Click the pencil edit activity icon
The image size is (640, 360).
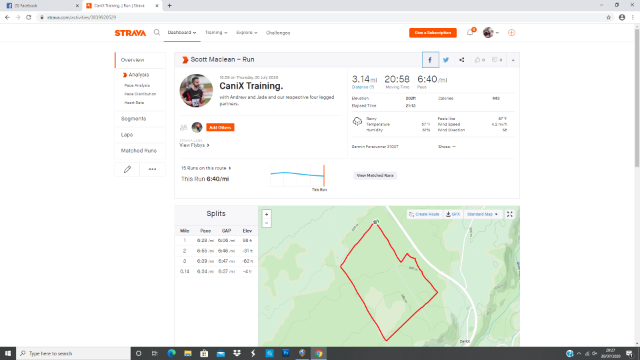coord(127,169)
